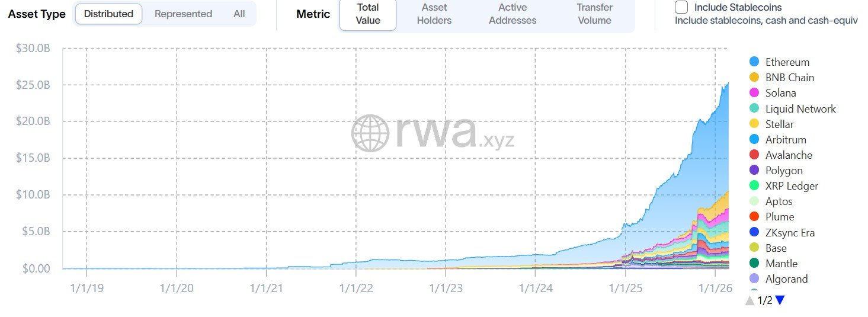Select the Distributed asset type
Viewport: 868px width, 317px height.
click(108, 14)
